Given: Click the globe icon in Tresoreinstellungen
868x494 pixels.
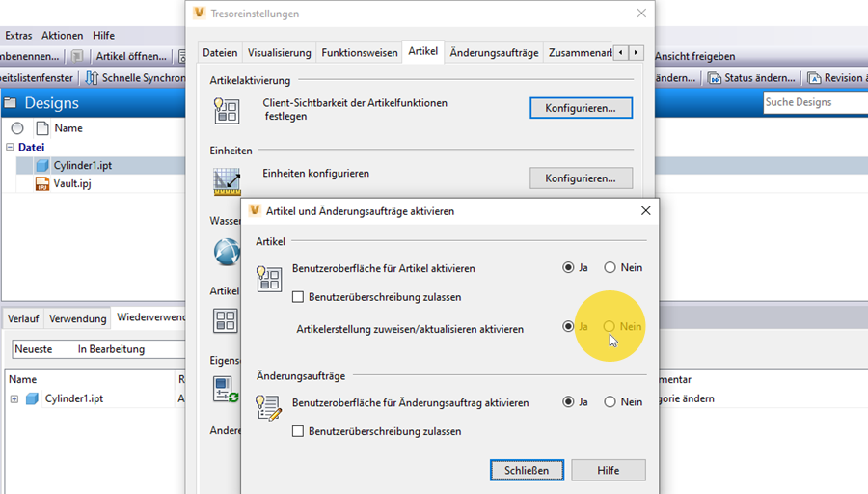Looking at the screenshot, I should [x=227, y=252].
